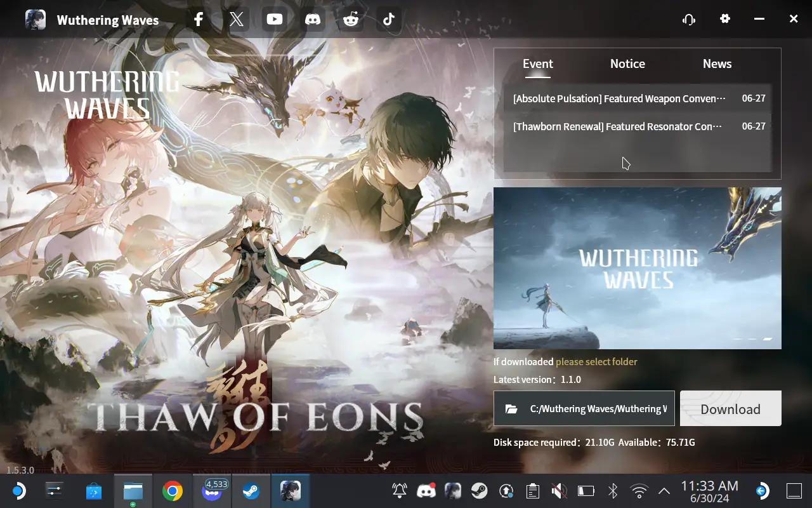This screenshot has width=812, height=508.
Task: Open the Absolute Pulsation Featured Weapon event
Action: pos(619,99)
